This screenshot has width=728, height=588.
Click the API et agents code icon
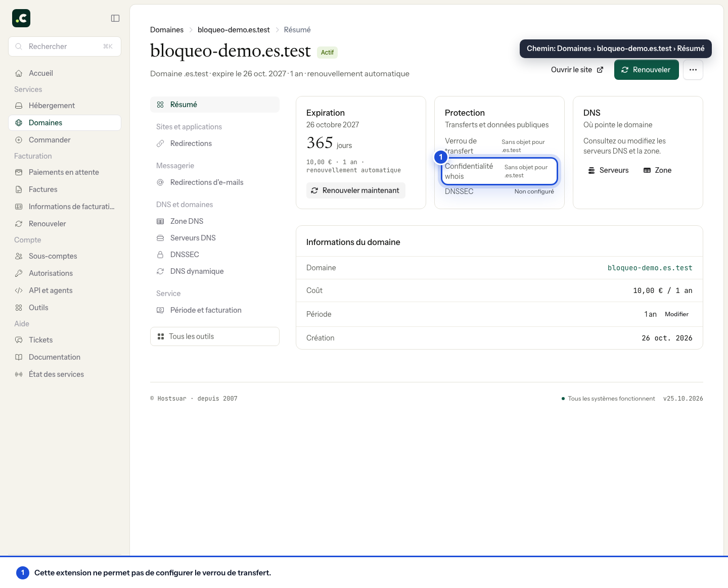(x=19, y=290)
